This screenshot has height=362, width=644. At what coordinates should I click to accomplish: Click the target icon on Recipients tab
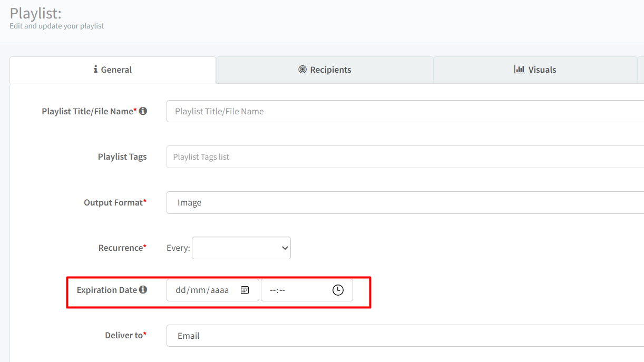tap(303, 70)
